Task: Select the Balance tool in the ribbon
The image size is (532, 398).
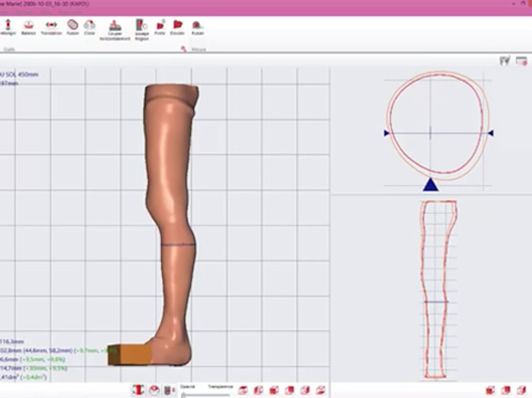Action: point(28,28)
